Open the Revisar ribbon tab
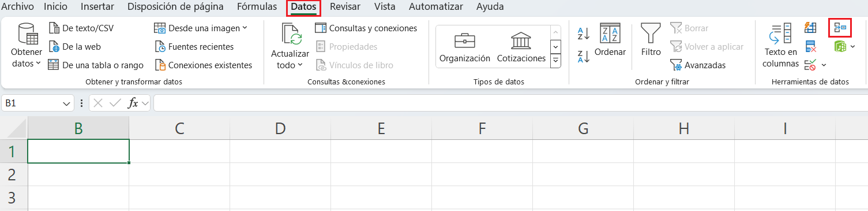The image size is (868, 211). pyautogui.click(x=345, y=7)
